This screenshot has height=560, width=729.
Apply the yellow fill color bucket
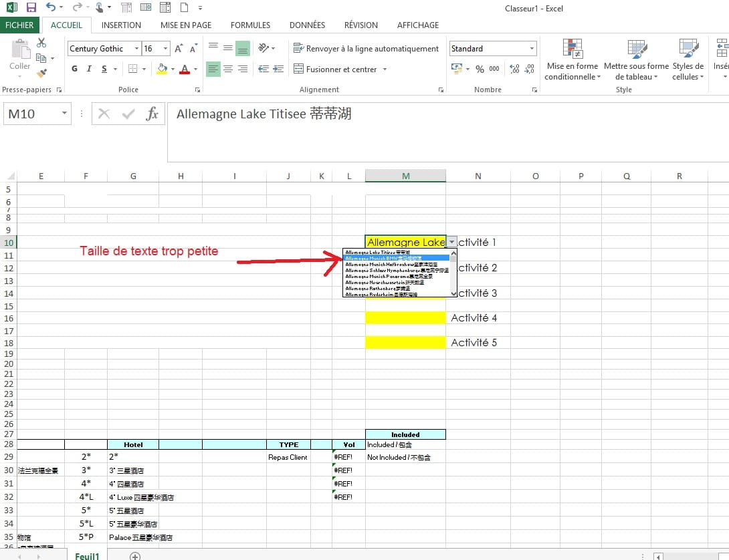[162, 69]
